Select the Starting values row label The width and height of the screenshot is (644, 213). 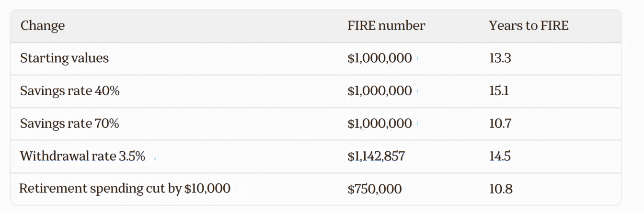pyautogui.click(x=65, y=58)
